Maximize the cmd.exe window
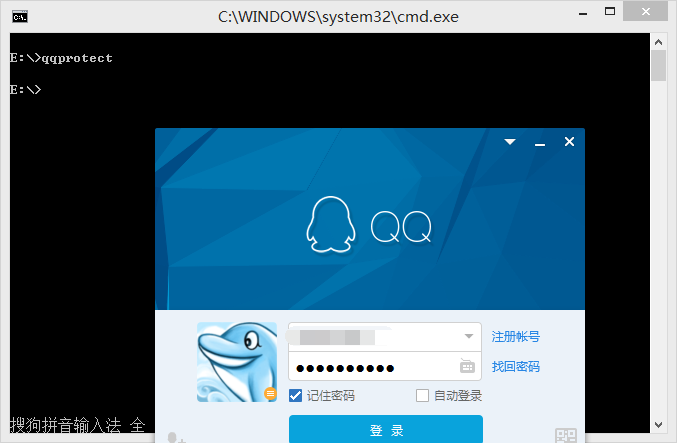Viewport: 677px width, 443px height. [610, 12]
